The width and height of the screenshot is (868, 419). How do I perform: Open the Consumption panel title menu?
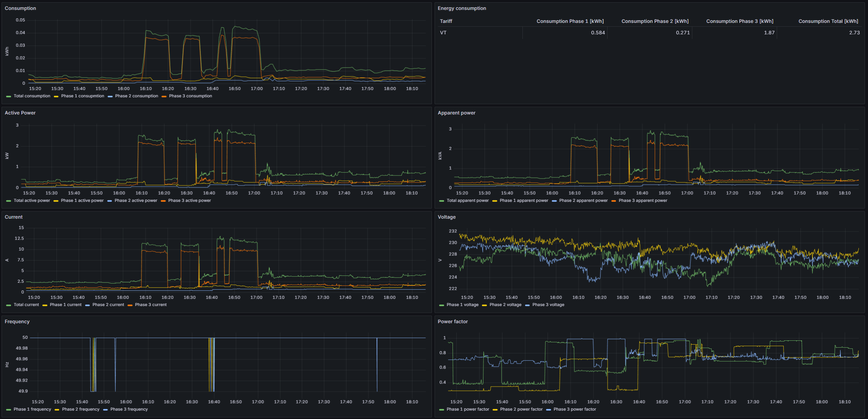point(20,8)
